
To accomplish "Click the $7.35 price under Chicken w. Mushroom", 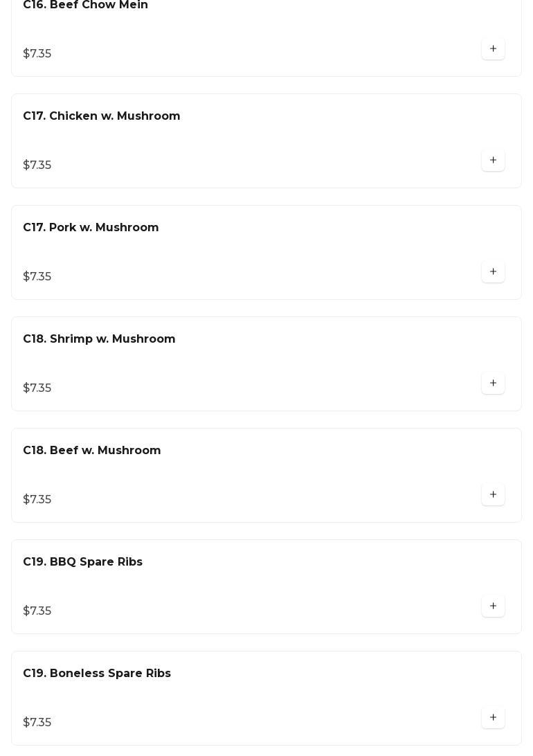I will [x=37, y=165].
